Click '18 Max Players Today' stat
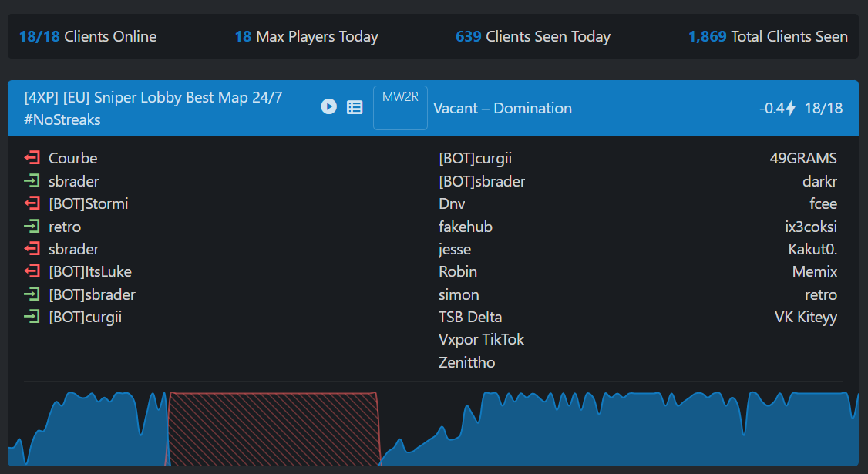868x474 pixels. coord(306,36)
